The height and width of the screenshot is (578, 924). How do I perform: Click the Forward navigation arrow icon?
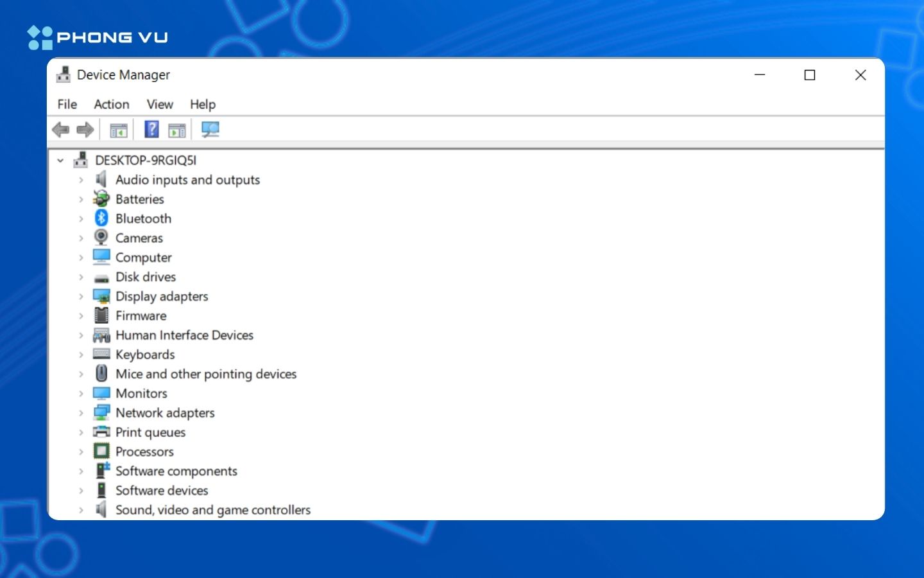click(x=84, y=129)
